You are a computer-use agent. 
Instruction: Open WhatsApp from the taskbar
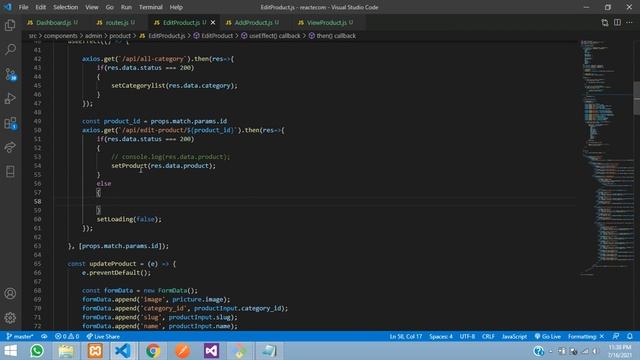click(x=37, y=351)
